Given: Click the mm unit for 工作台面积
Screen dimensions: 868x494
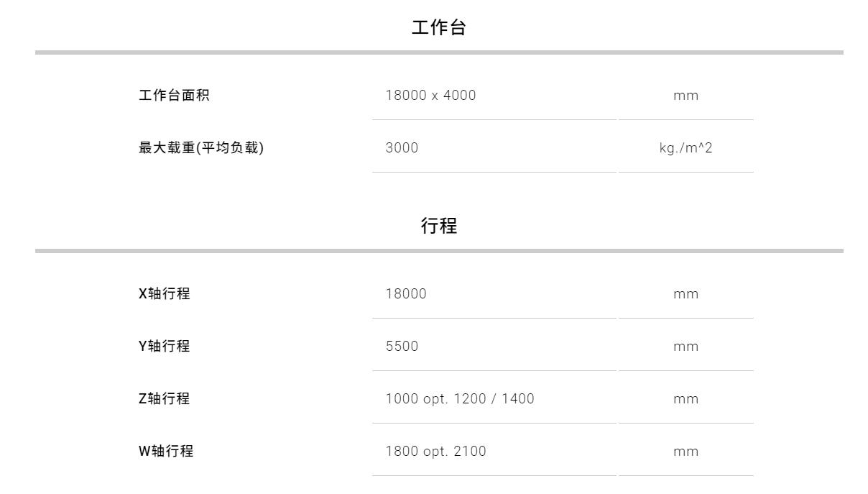Looking at the screenshot, I should [x=685, y=96].
